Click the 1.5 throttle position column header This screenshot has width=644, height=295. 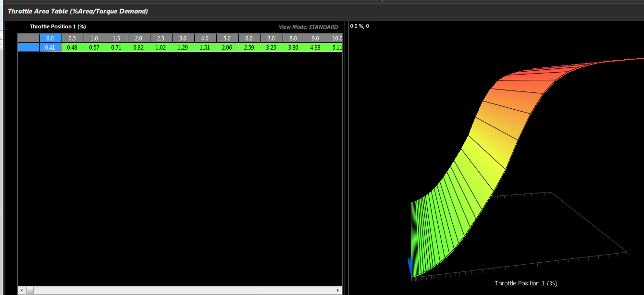pyautogui.click(x=117, y=38)
